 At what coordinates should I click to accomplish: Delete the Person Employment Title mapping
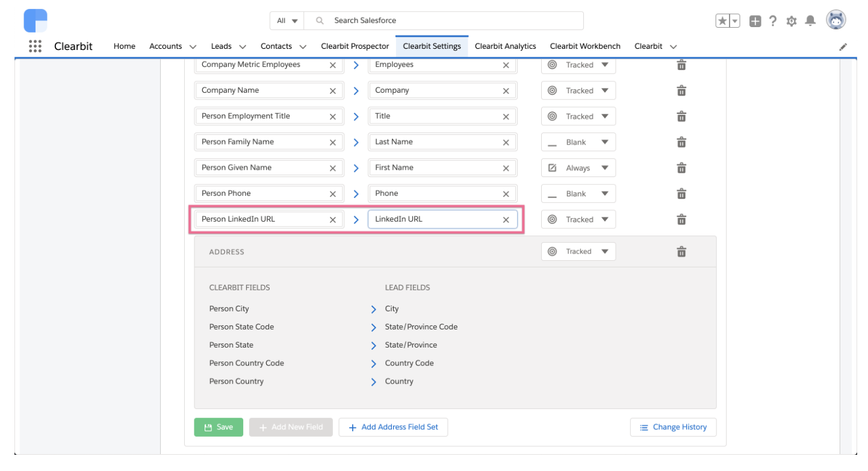681,116
